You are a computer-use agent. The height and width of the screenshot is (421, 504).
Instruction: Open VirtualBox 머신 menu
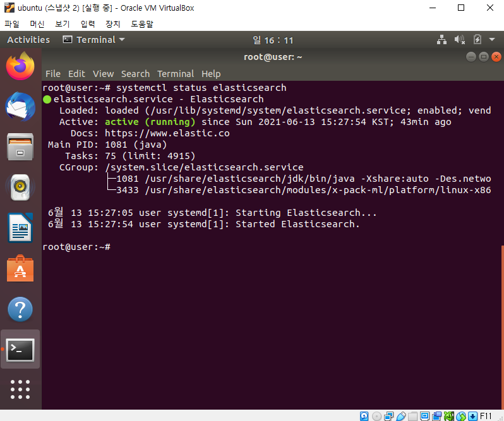37,24
